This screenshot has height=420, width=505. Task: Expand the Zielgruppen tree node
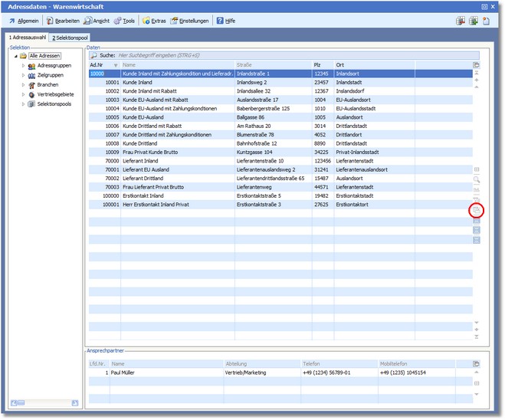[x=23, y=75]
